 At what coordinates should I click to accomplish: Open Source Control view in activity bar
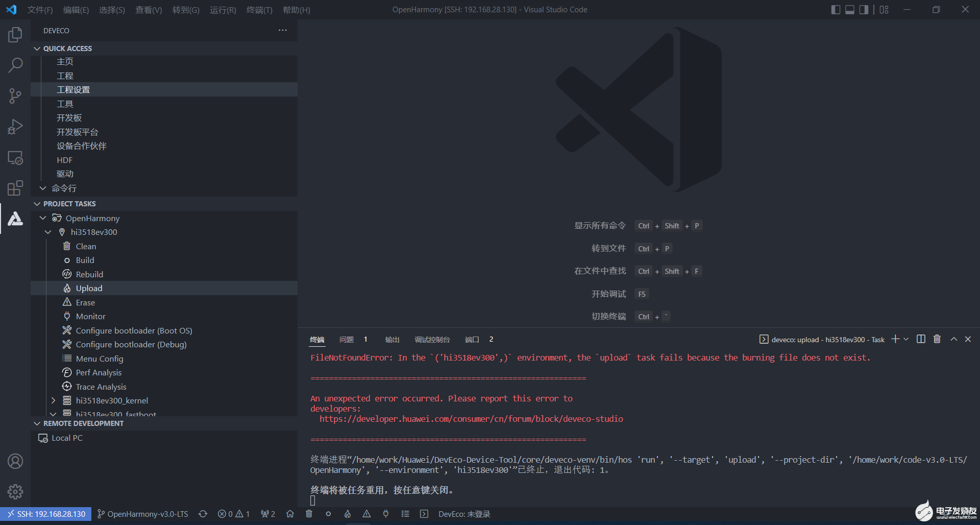tap(15, 96)
